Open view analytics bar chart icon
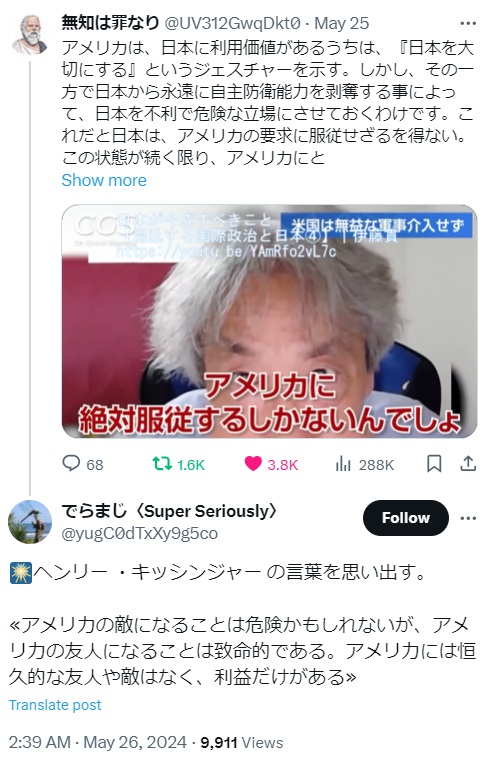This screenshot has width=490, height=761. coord(343,464)
